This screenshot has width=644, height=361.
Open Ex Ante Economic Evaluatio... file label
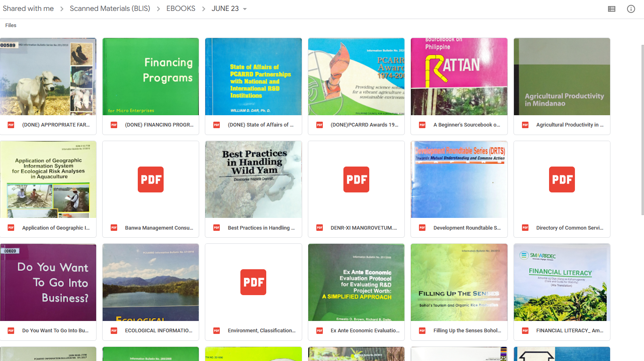coord(365,331)
